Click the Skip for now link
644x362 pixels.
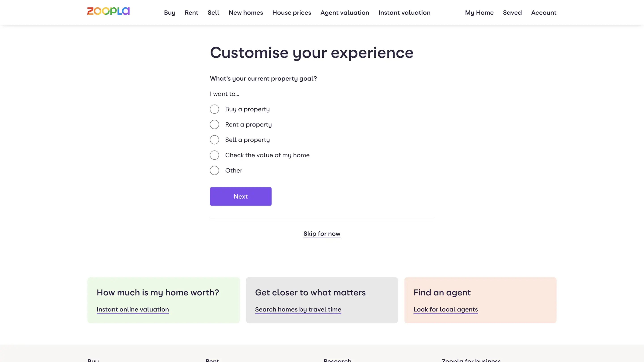click(322, 234)
